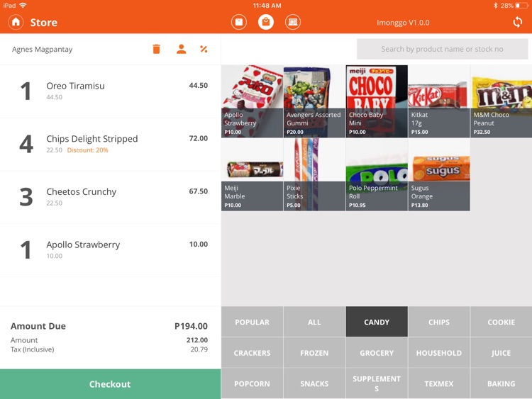Tap the 72.00 line total
This screenshot has width=532, height=399.
click(199, 138)
